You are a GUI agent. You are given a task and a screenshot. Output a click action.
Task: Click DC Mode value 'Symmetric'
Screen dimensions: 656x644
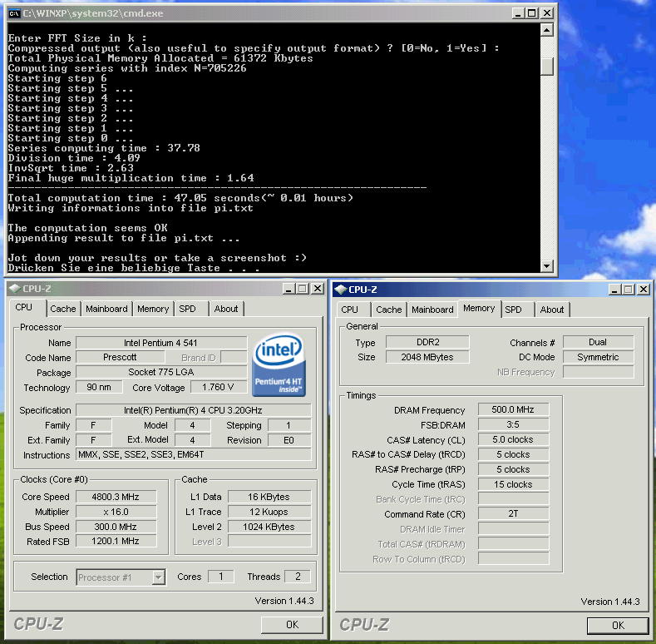coord(599,357)
